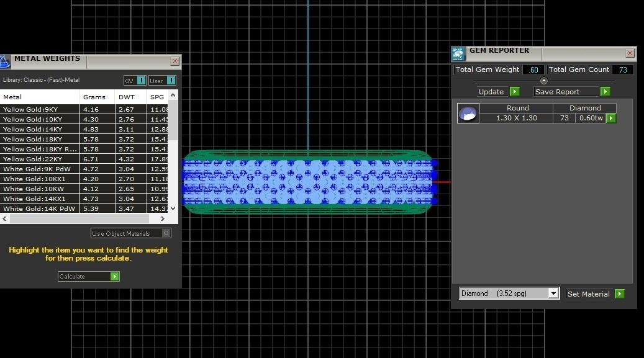This screenshot has height=358, width=644.
Task: Click the horizontal scroll right arrow
Action: click(x=163, y=219)
